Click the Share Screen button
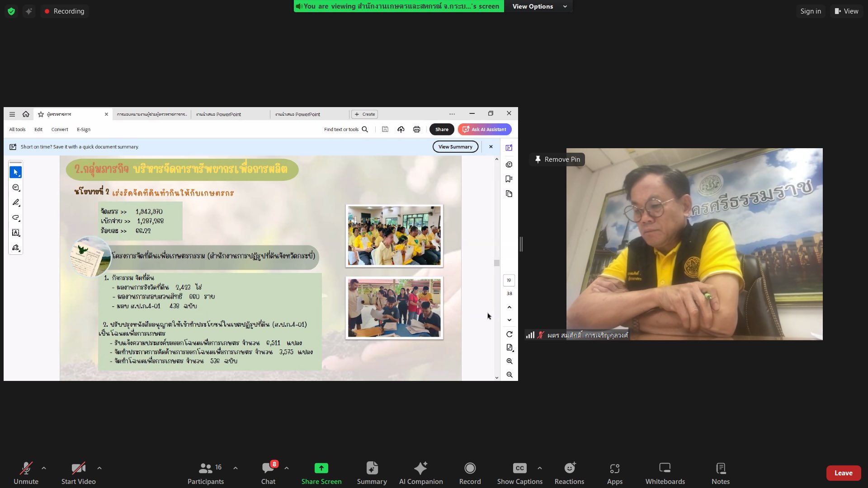The width and height of the screenshot is (868, 488). (x=321, y=473)
